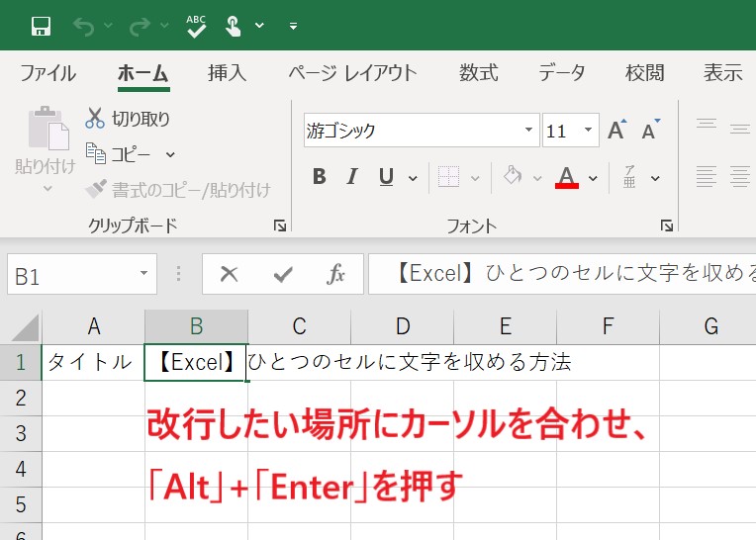Click the align text left icon

(x=707, y=176)
